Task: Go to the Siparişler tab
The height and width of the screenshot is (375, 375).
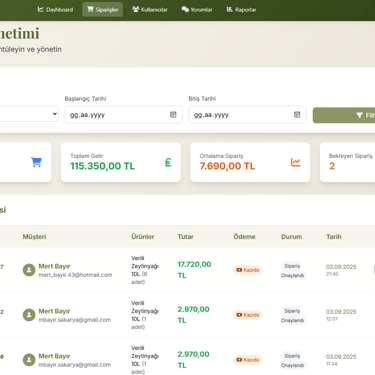Action: [103, 10]
